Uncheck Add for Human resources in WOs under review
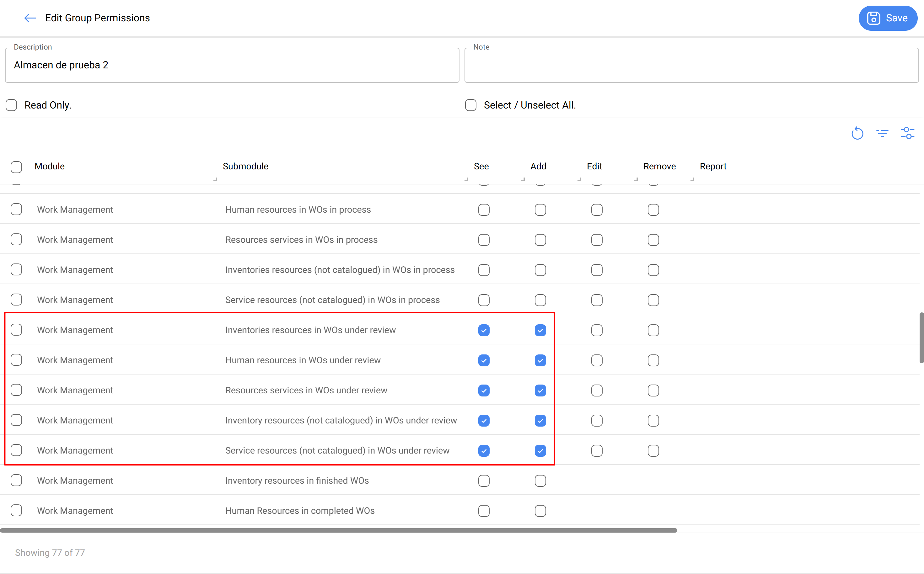924x574 pixels. coord(540,360)
